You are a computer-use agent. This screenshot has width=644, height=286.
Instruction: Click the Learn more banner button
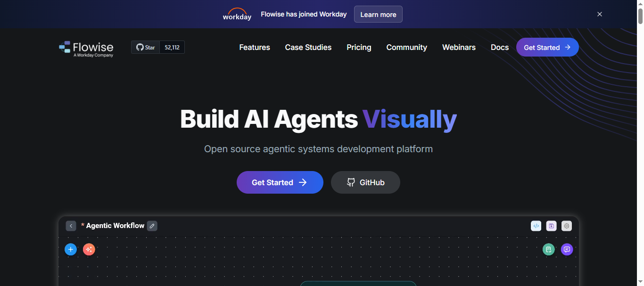coord(378,14)
